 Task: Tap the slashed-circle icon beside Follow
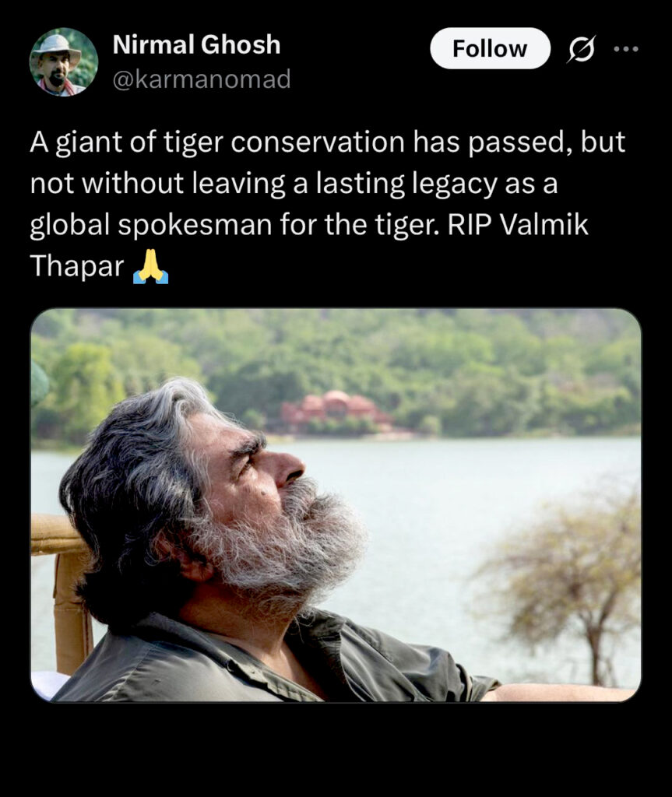581,49
